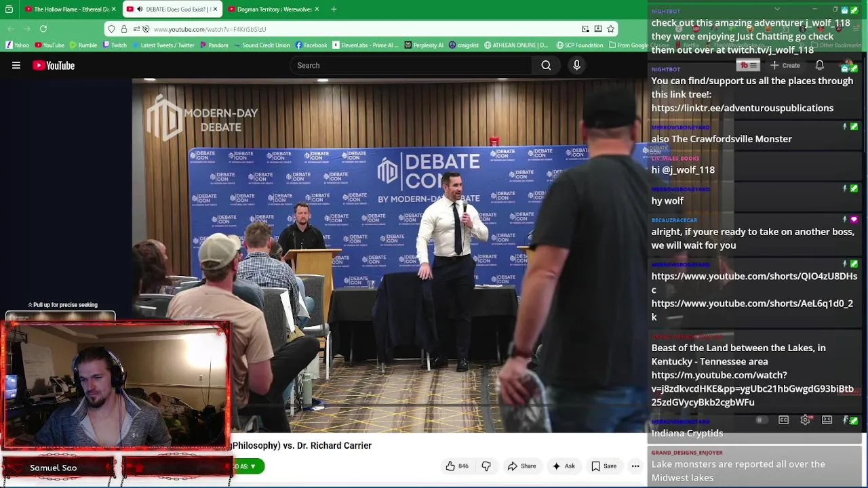Screen dimensions: 868x488
Task: Select the 'also The Crawfordsville Monster' chat message
Action: (x=722, y=140)
